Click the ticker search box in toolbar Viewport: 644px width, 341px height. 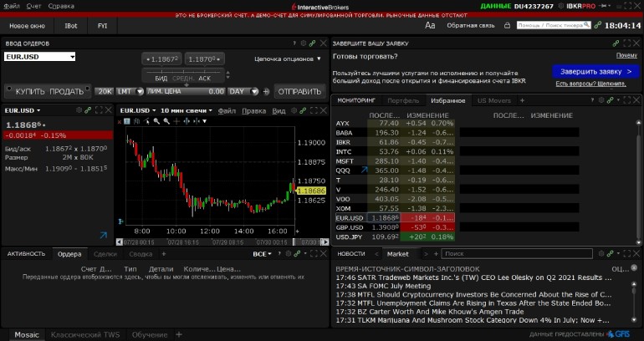(x=554, y=25)
